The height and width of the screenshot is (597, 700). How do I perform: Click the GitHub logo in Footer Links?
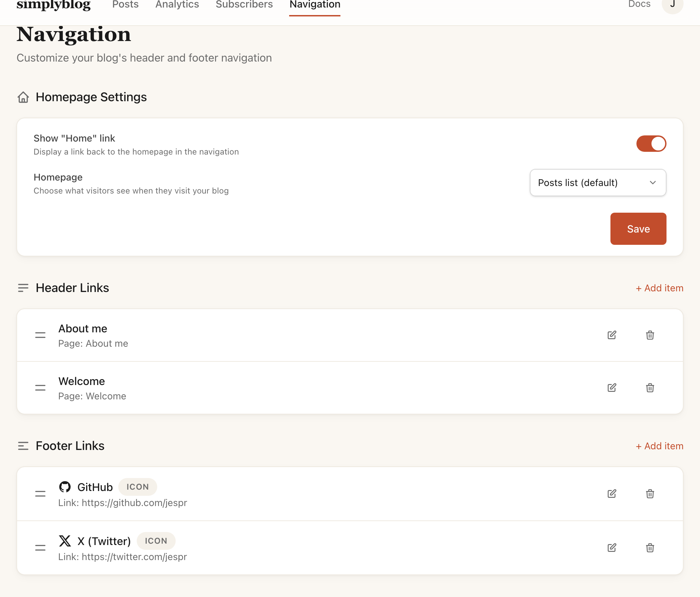pyautogui.click(x=66, y=487)
